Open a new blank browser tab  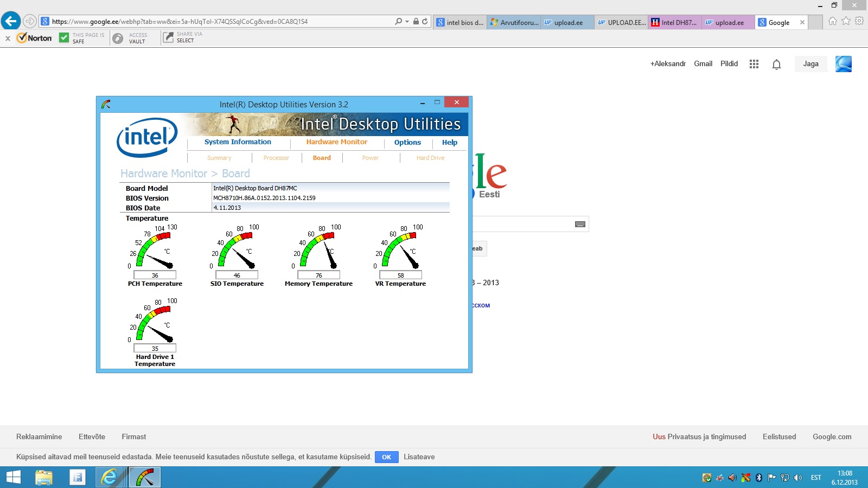point(815,22)
